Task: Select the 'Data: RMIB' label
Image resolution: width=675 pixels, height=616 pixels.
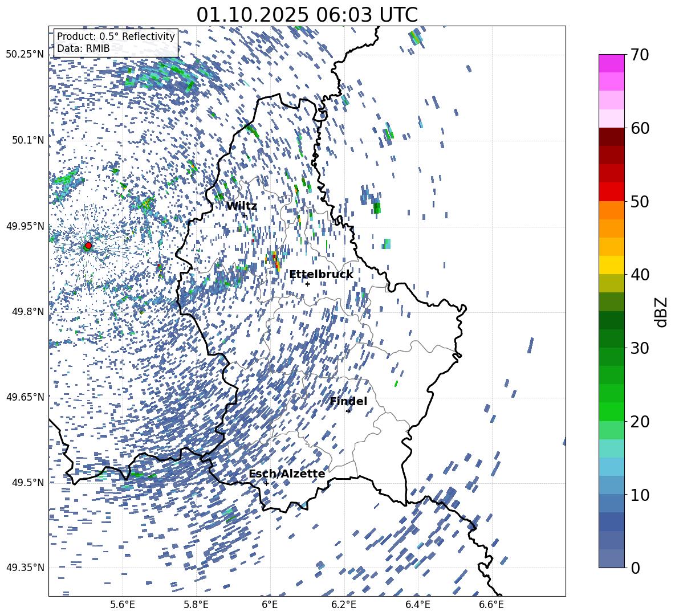Action: [83, 48]
